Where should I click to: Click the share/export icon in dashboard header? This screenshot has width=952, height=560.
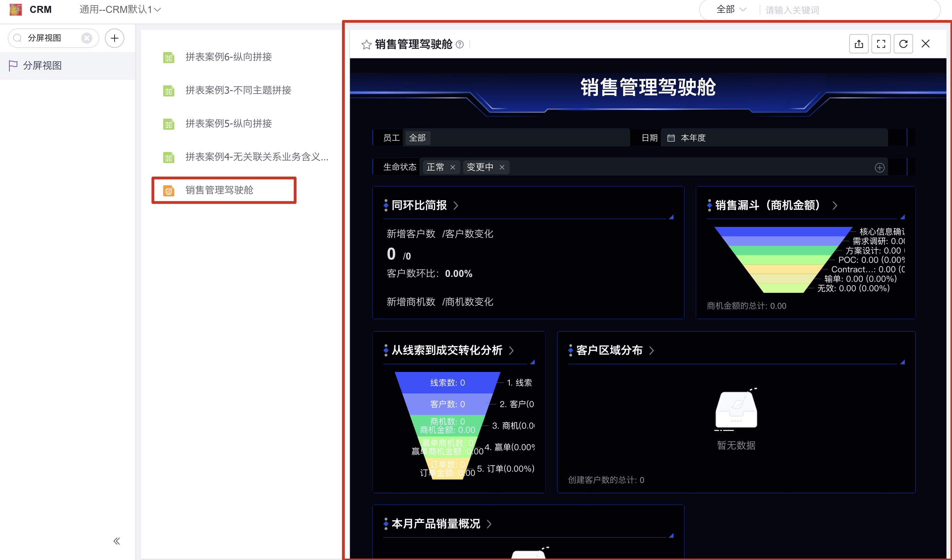859,44
